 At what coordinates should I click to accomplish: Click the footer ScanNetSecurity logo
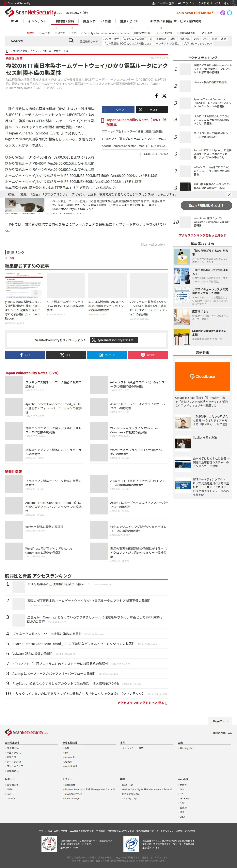tap(26, 732)
